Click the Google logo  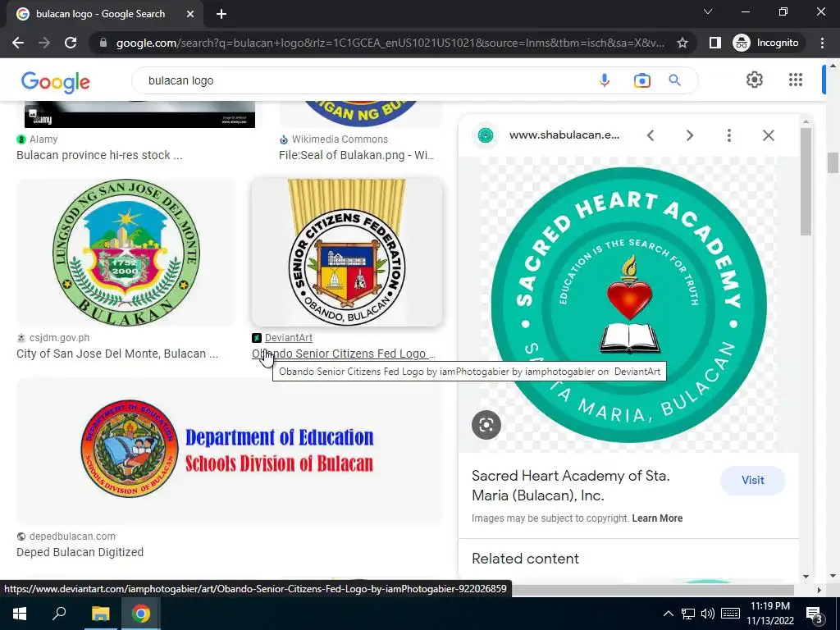56,81
